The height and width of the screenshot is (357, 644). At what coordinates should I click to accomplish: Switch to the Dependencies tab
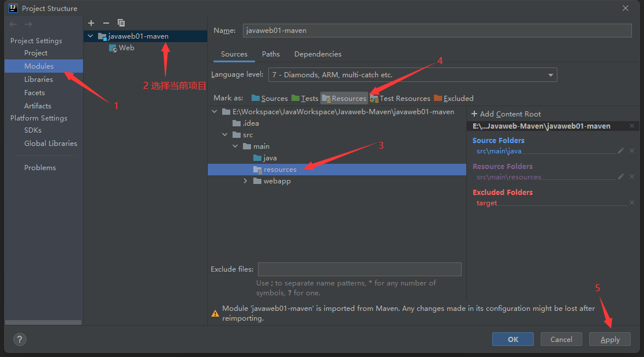click(318, 54)
